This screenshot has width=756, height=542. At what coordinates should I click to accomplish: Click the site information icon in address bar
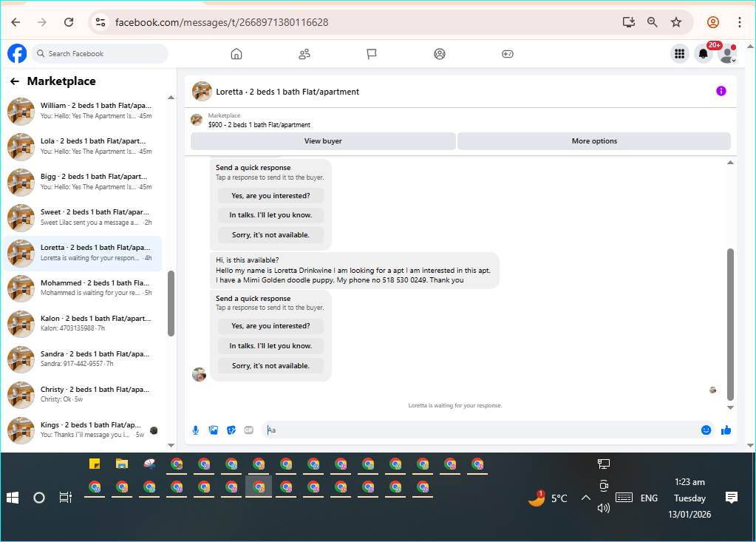pos(101,22)
